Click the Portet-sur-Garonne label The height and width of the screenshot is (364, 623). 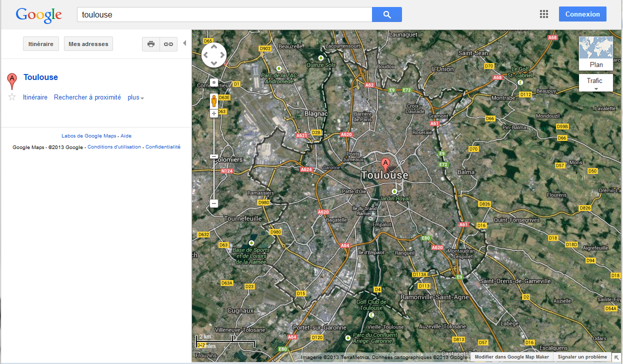click(x=320, y=327)
